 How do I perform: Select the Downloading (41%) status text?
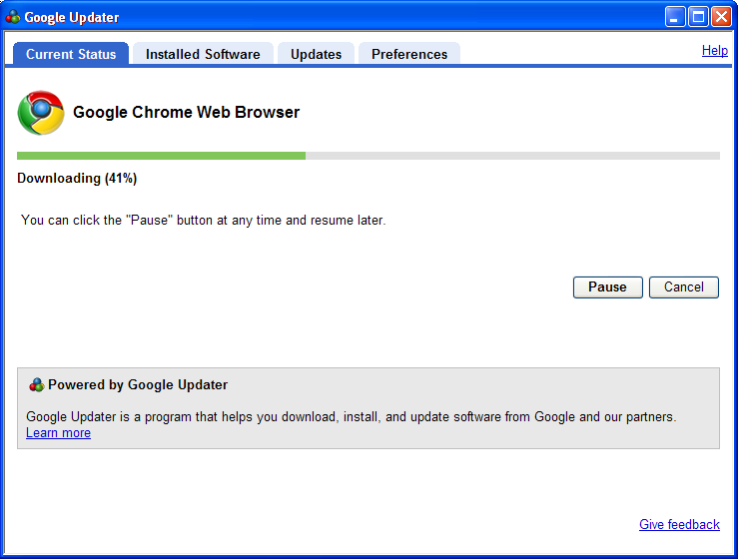pos(77,178)
